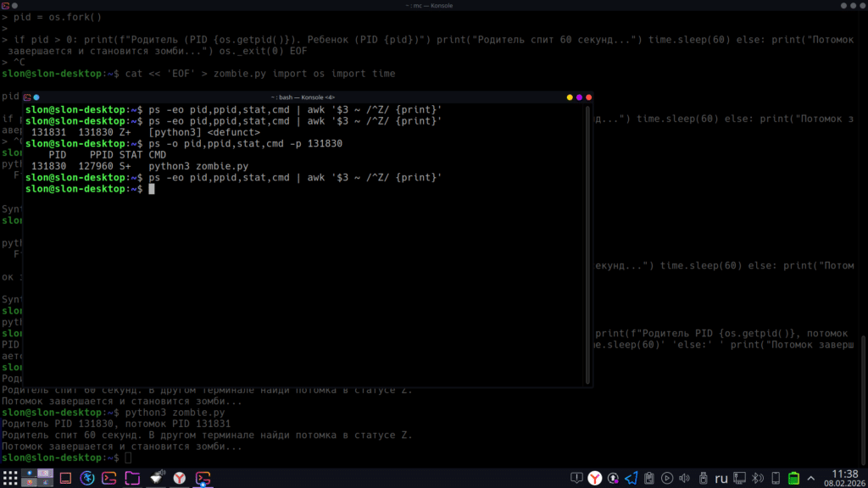
Task: Mute audio via the volume tray icon
Action: [x=683, y=477]
